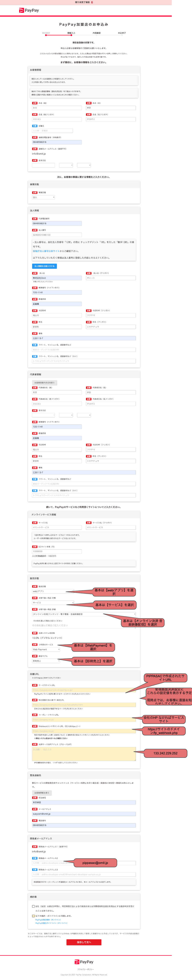Viewport: 192px width, 980px height.
Task: Click the 法人名 field containing 株式会社Omit
Action: click(x=57, y=278)
